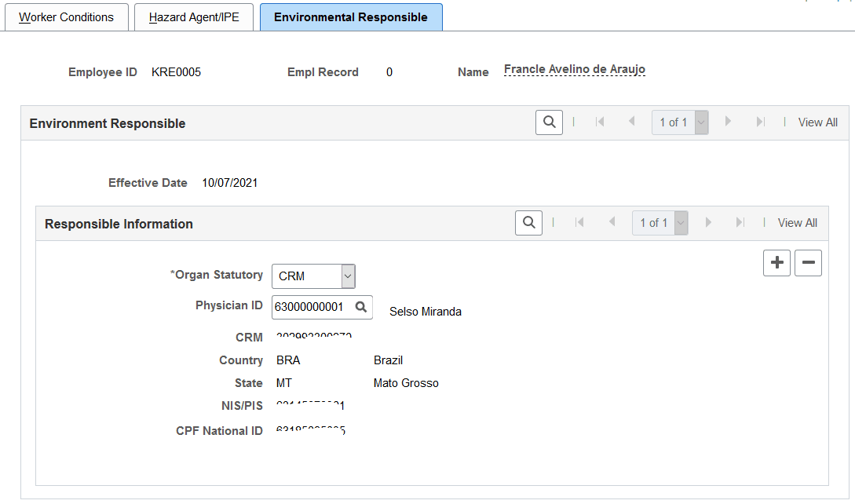The image size is (855, 504).
Task: Expand Responsible Information row selector dropdown
Action: click(681, 223)
